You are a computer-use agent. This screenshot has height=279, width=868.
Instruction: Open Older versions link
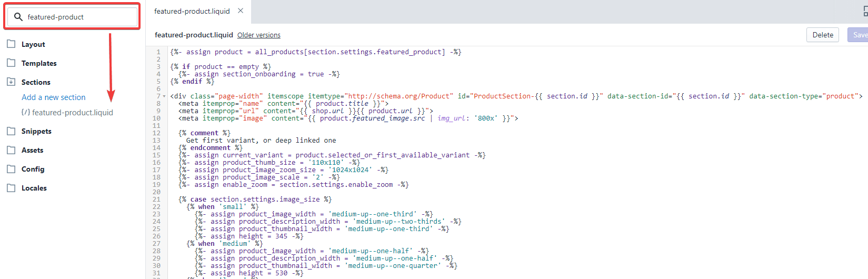pyautogui.click(x=259, y=35)
